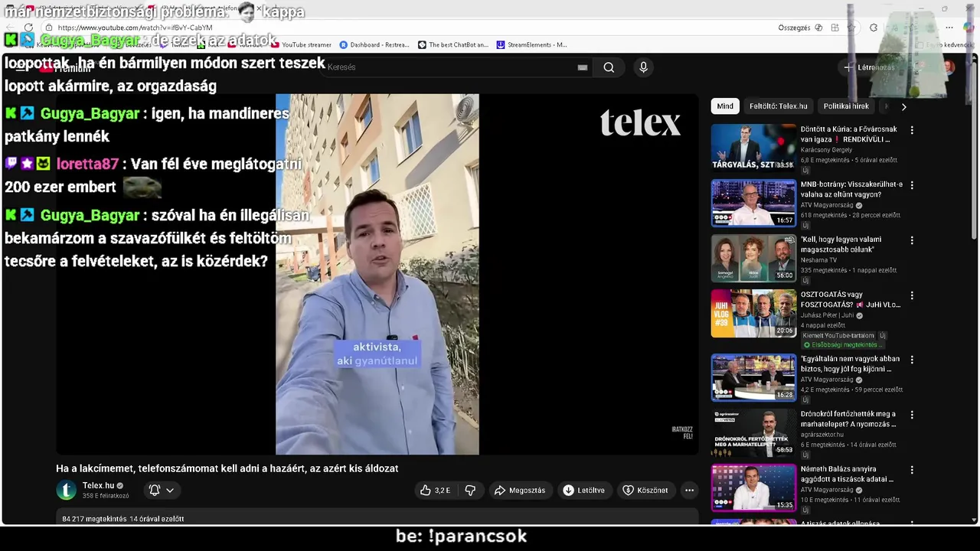The height and width of the screenshot is (551, 980).
Task: Open options menu for Neshama TV video
Action: pyautogui.click(x=912, y=240)
